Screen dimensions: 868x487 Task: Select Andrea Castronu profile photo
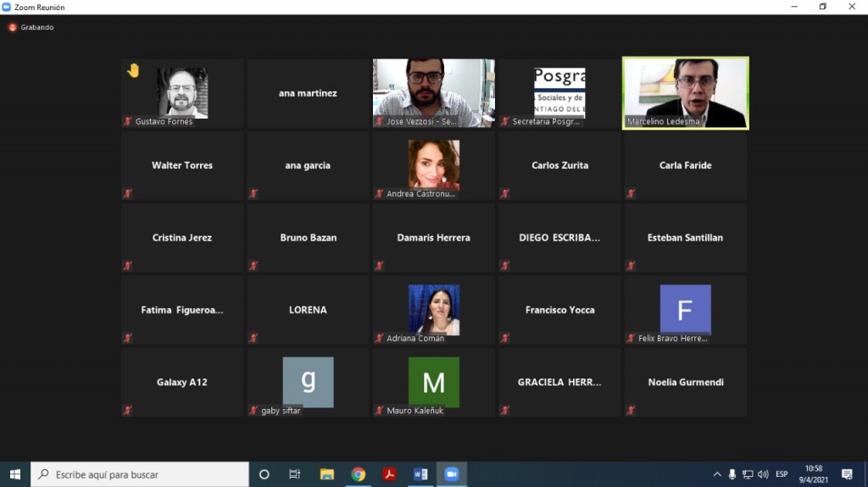(434, 165)
